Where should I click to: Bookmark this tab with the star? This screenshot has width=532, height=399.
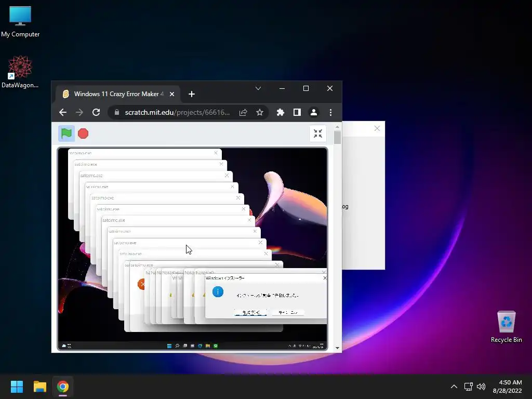tap(260, 112)
